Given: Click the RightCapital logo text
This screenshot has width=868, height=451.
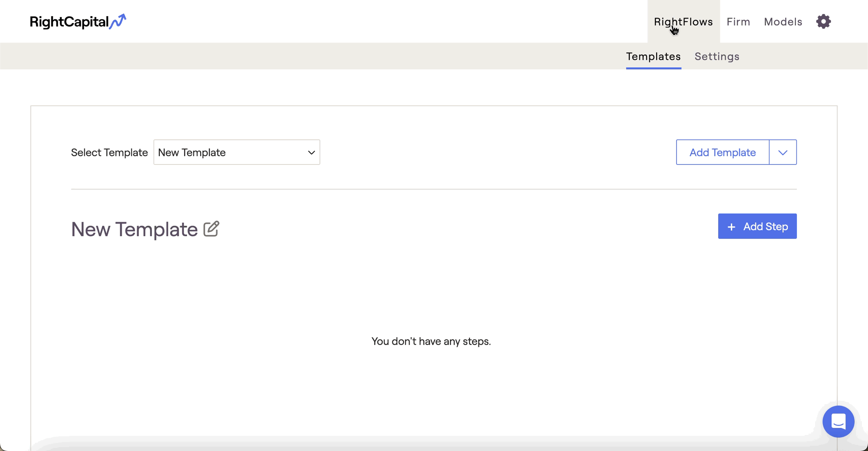Looking at the screenshot, I should pyautogui.click(x=69, y=22).
